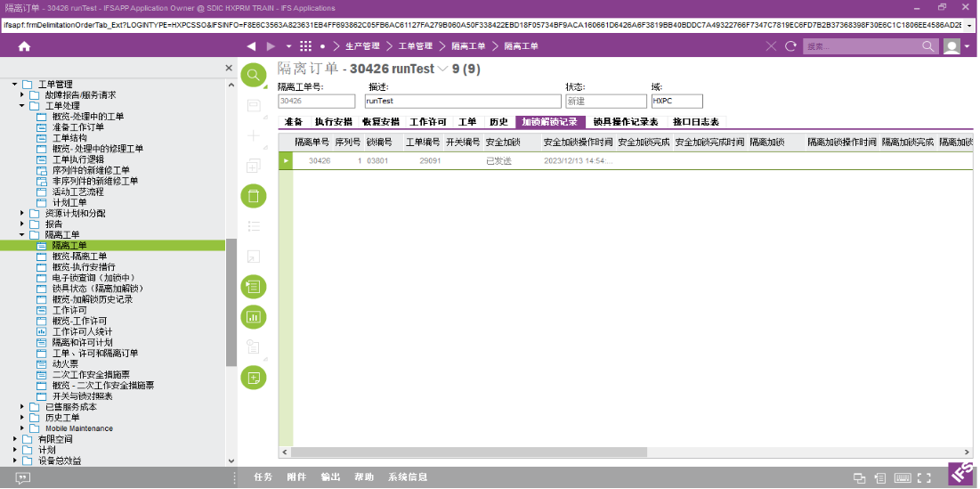Click the green add note toolbar icon
The height and width of the screenshot is (489, 980).
click(x=254, y=377)
